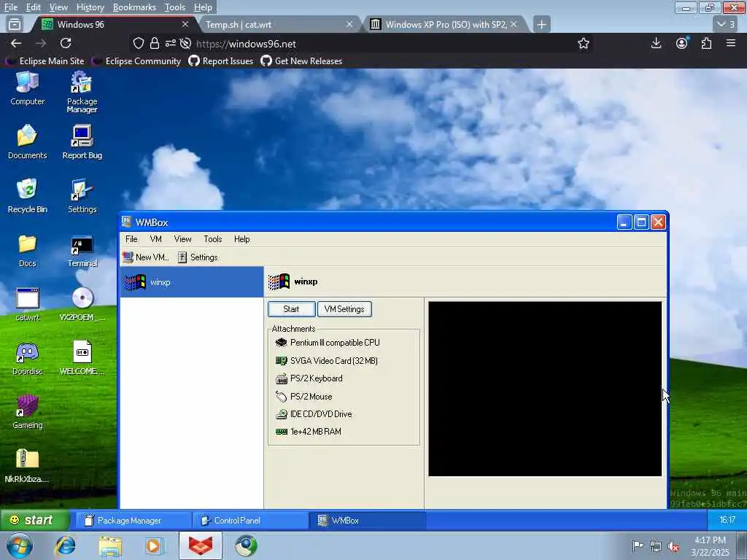Open File Explorer from host taskbar

click(111, 545)
